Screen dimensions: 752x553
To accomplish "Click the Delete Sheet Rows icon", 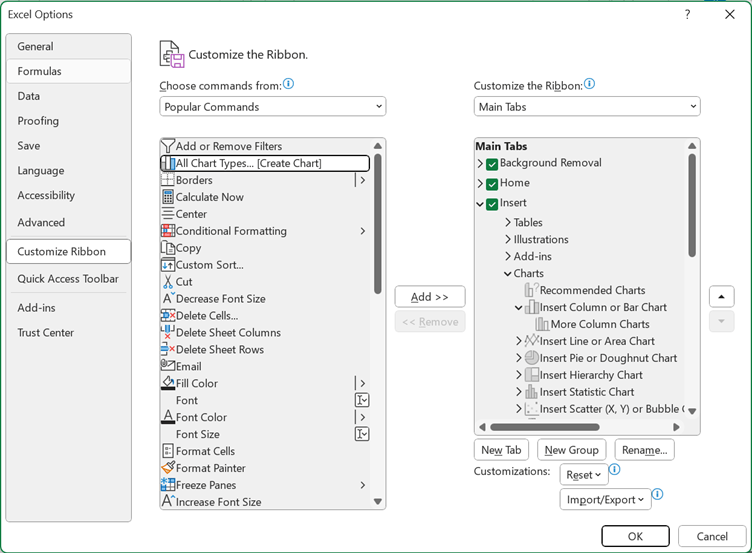I will click(x=168, y=349).
